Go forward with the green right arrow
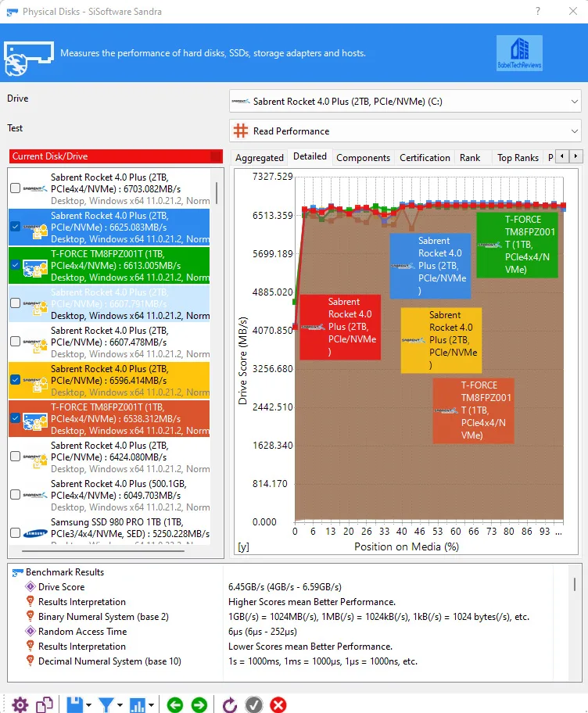Screen dimensions: 588x713 coord(199,705)
